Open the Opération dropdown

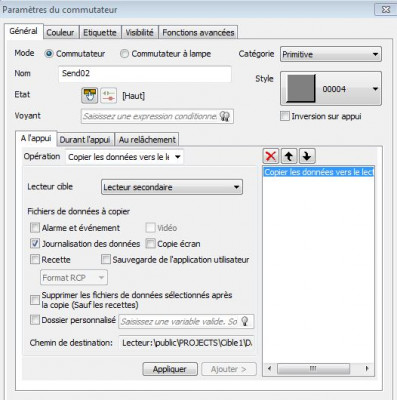[x=125, y=157]
